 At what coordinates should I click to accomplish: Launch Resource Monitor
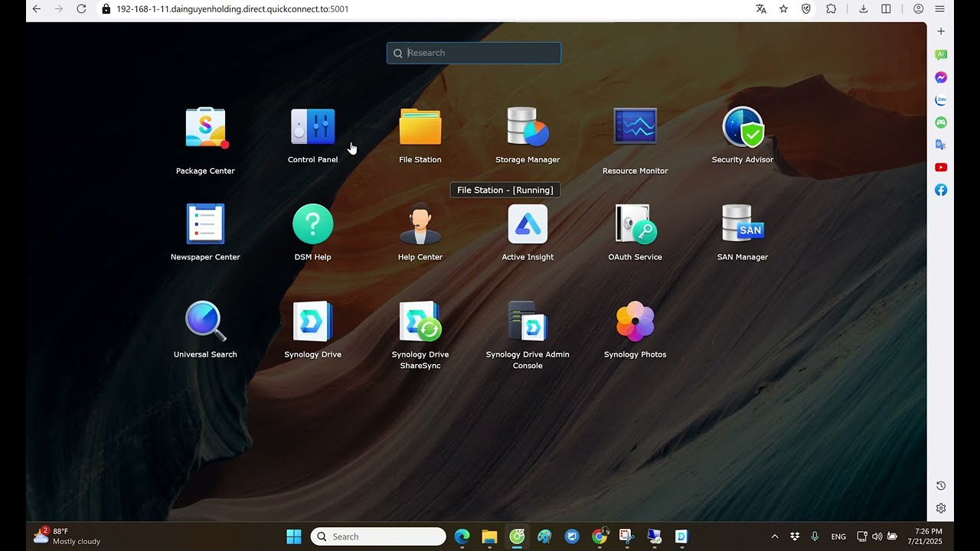[635, 127]
